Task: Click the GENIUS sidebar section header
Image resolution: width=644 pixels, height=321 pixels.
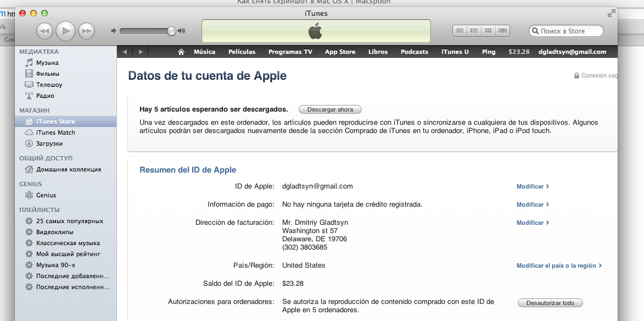Action: click(x=30, y=184)
